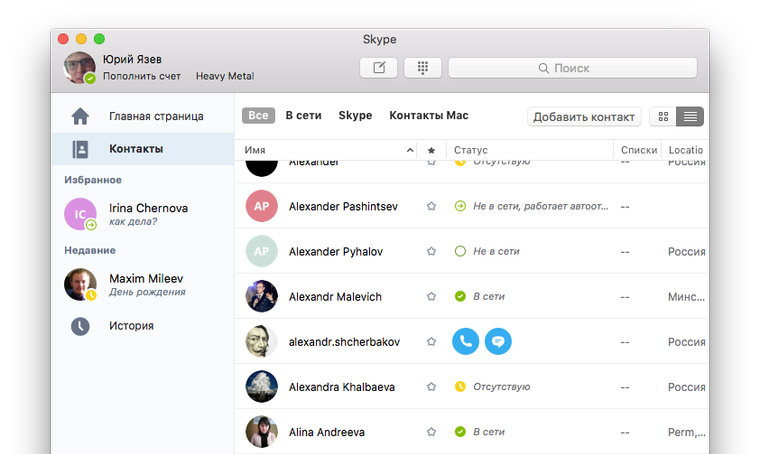The width and height of the screenshot is (760, 454).
Task: Click Alina Andreeva's В сети status
Action: (489, 432)
